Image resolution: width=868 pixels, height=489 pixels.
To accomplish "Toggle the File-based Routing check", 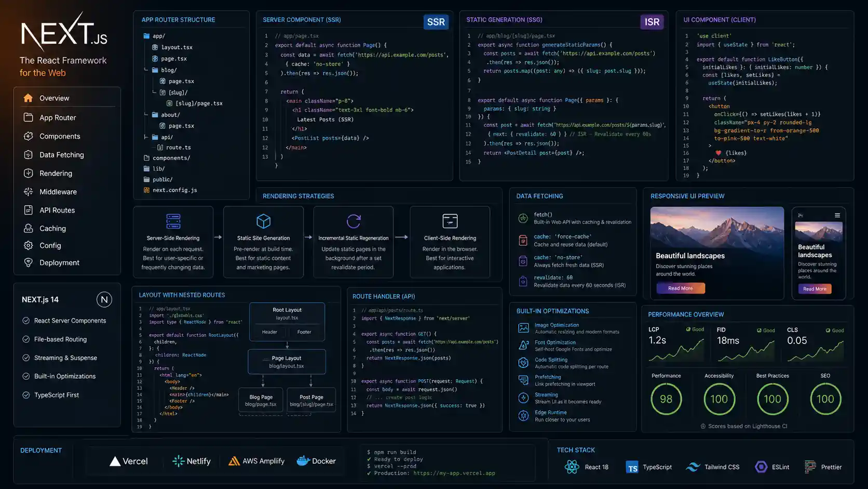I will pyautogui.click(x=26, y=339).
